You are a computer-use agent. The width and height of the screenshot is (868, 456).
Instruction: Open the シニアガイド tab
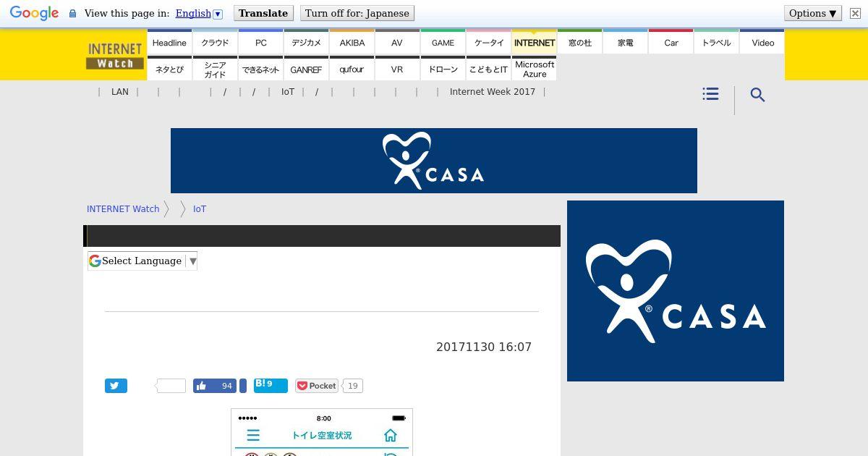click(x=215, y=69)
